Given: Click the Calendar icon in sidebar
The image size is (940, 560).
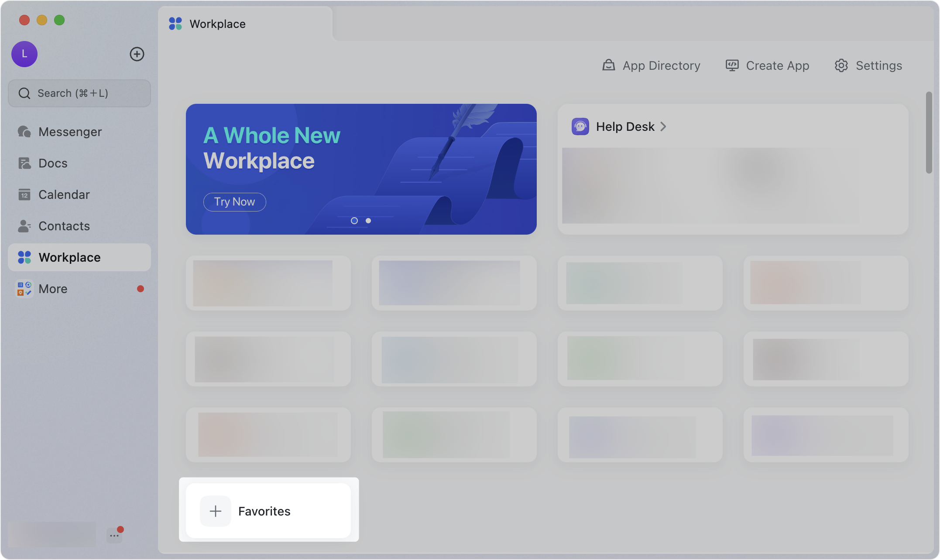Looking at the screenshot, I should [x=24, y=195].
